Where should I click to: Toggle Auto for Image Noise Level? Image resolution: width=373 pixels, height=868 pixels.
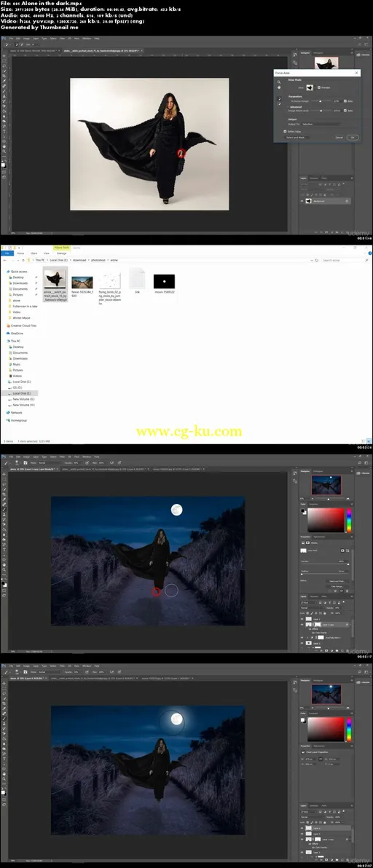tap(345, 111)
